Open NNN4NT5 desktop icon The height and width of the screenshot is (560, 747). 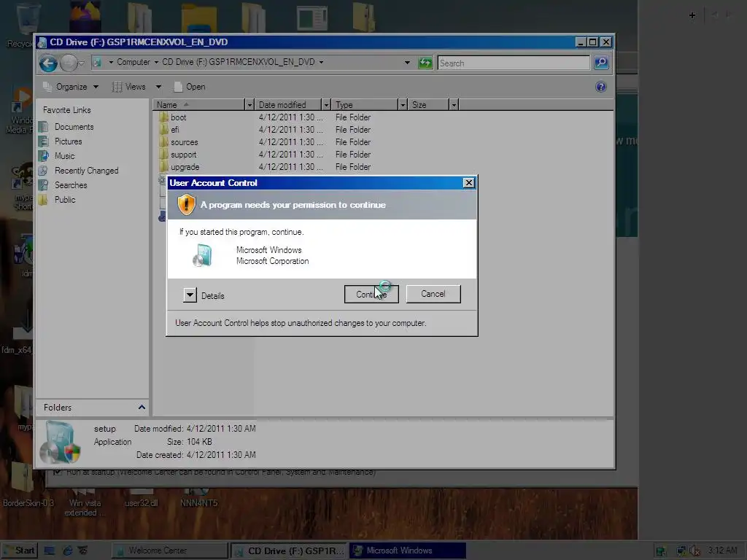pos(198,497)
